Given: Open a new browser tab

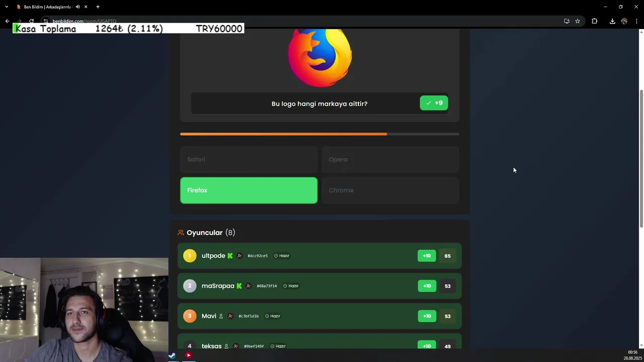Looking at the screenshot, I should click(98, 7).
